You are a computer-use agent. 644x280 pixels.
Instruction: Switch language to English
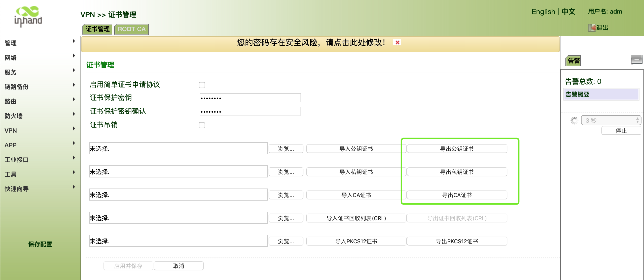click(x=543, y=12)
